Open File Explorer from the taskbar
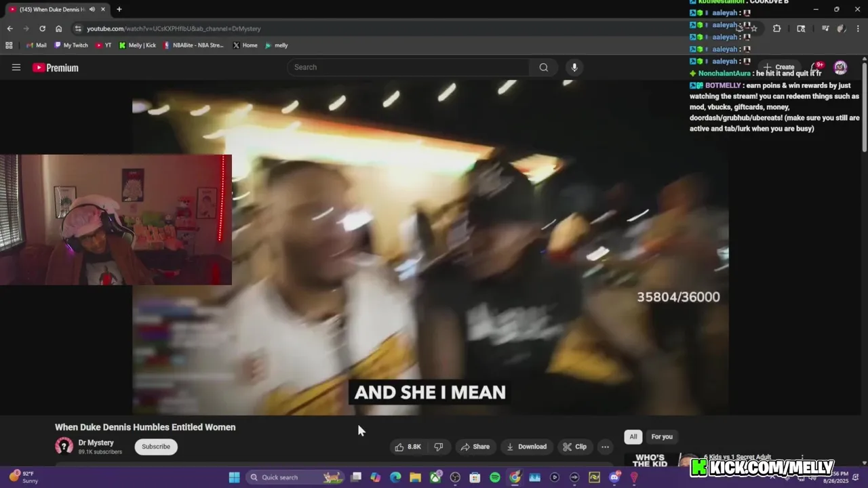The image size is (868, 488). click(415, 477)
